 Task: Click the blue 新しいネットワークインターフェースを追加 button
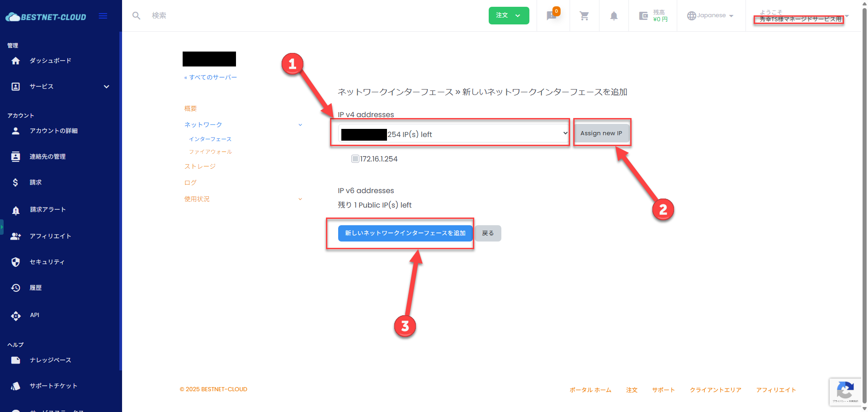405,233
